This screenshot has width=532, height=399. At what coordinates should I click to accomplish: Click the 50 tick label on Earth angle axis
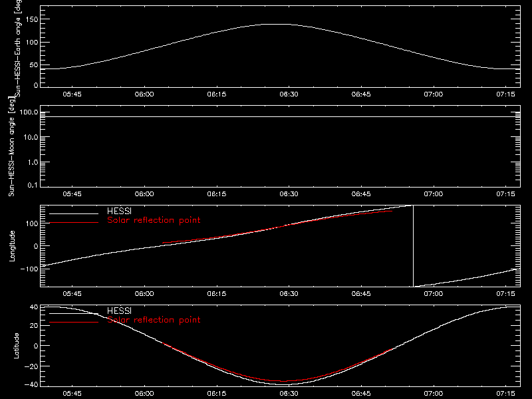[34, 65]
